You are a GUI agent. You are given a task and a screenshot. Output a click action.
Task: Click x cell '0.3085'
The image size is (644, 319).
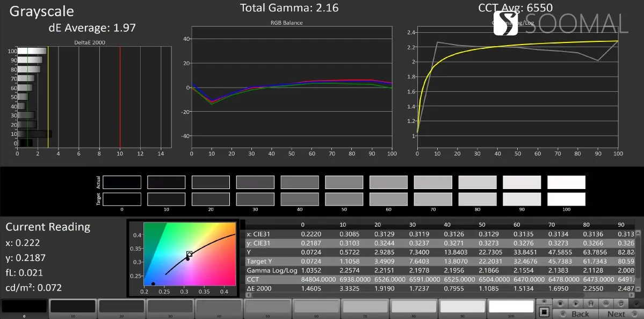350,234
